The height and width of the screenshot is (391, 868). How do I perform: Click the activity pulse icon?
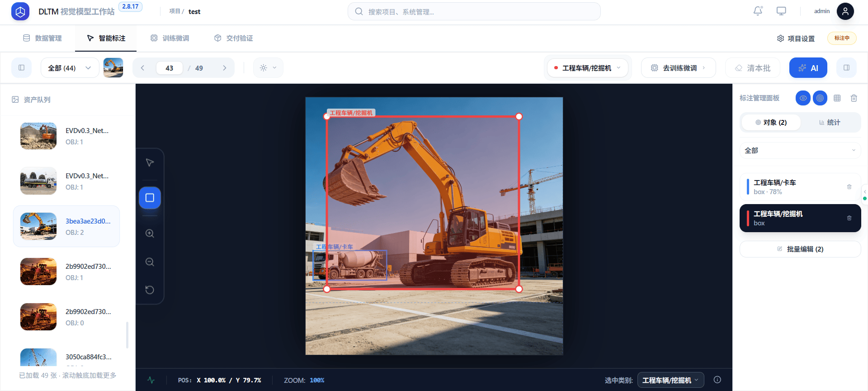(151, 380)
